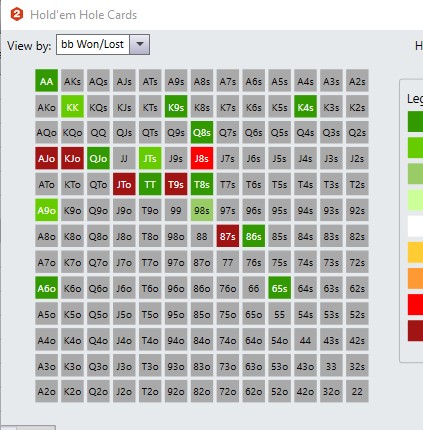Screen dimensions: 423x430
Task: Select the JTo cell
Action: point(124,184)
